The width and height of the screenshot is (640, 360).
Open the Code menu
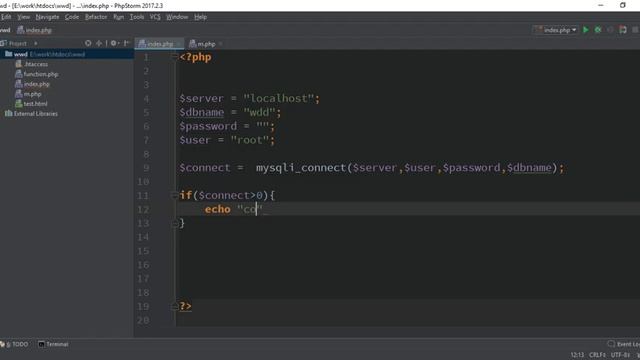pos(72,17)
